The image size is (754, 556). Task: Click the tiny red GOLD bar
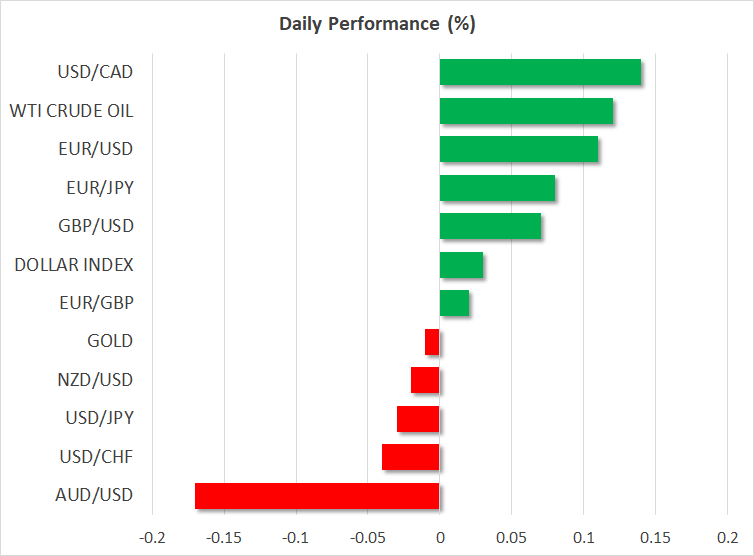[x=432, y=342]
